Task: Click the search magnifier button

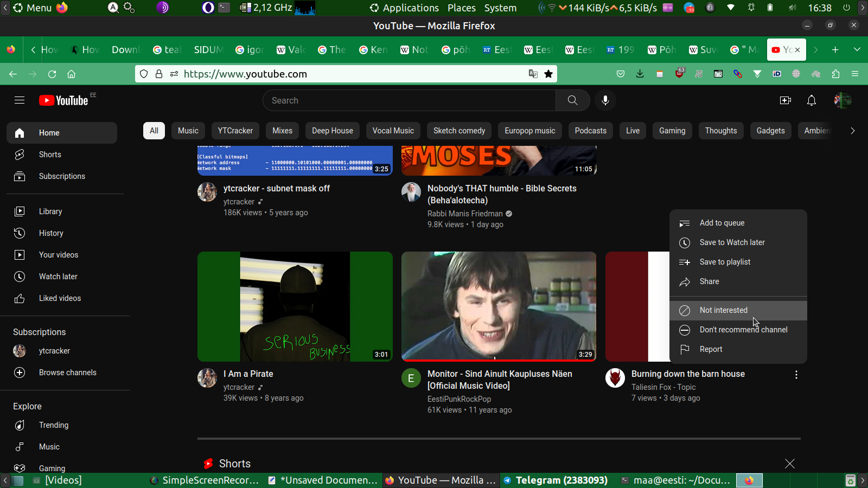Action: coord(572,100)
